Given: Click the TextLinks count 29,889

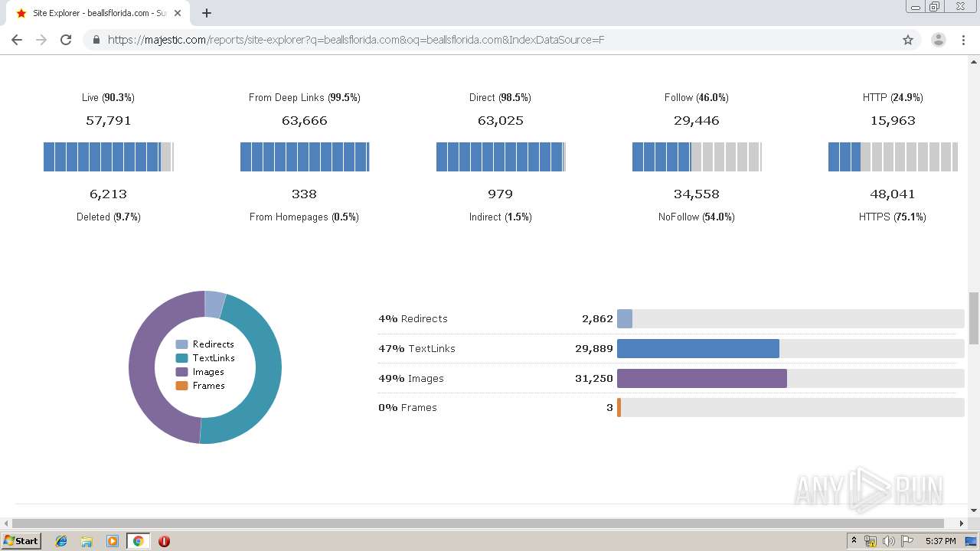Looking at the screenshot, I should tap(594, 348).
